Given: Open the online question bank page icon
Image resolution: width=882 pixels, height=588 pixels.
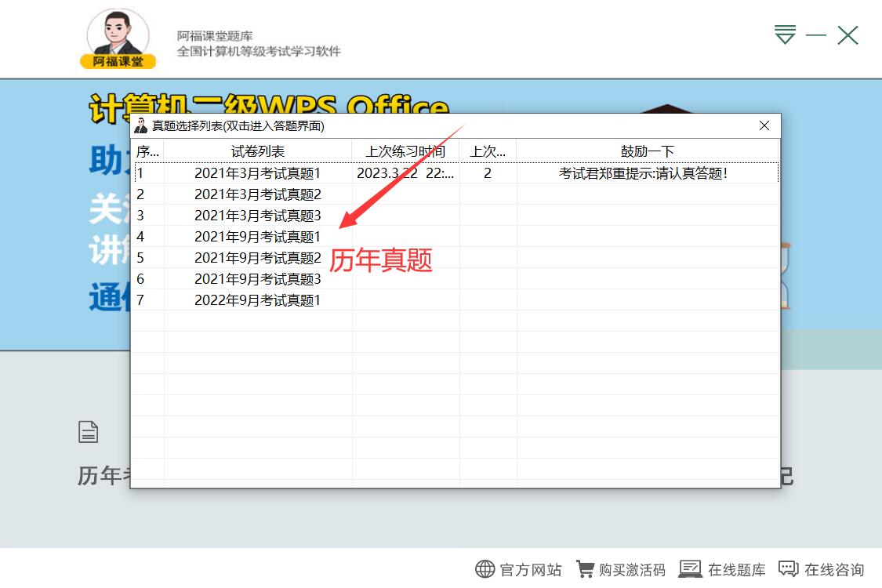Looking at the screenshot, I should point(691,568).
